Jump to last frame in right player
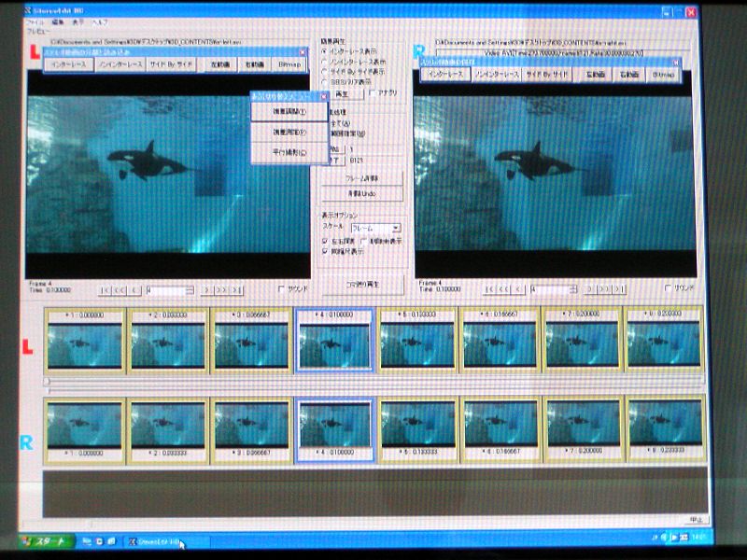 (x=619, y=289)
